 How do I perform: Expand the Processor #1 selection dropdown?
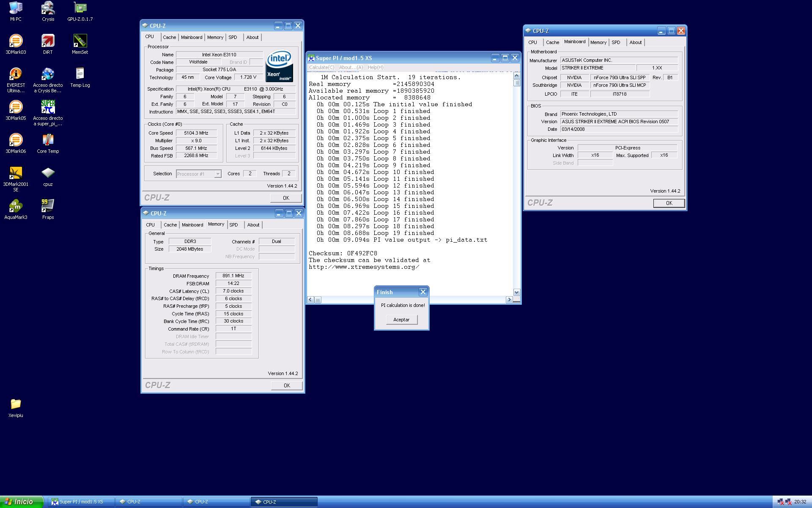217,174
